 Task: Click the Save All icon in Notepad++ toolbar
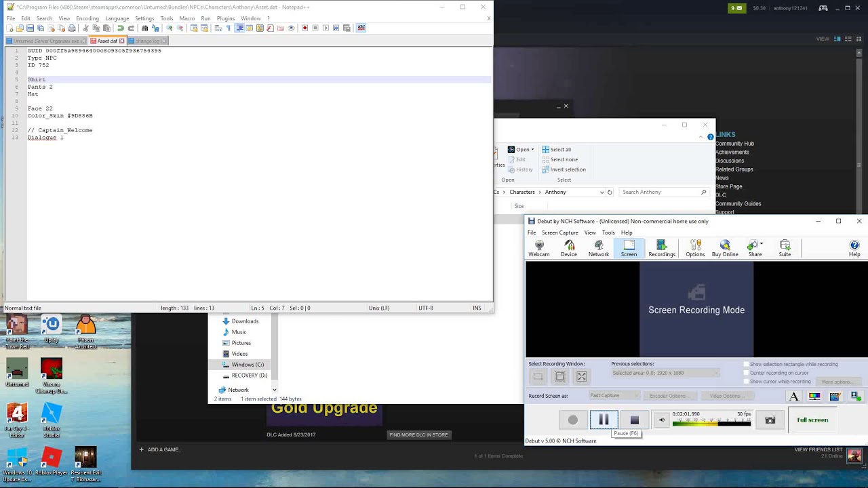pos(41,28)
